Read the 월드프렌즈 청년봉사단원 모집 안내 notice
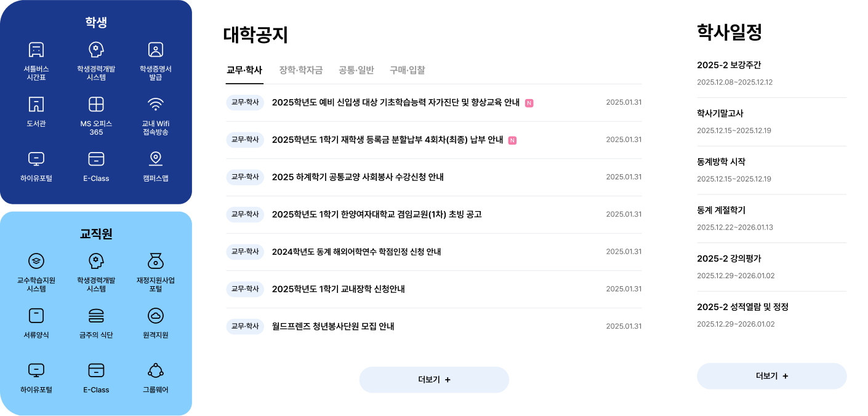868x416 pixels. coord(332,326)
